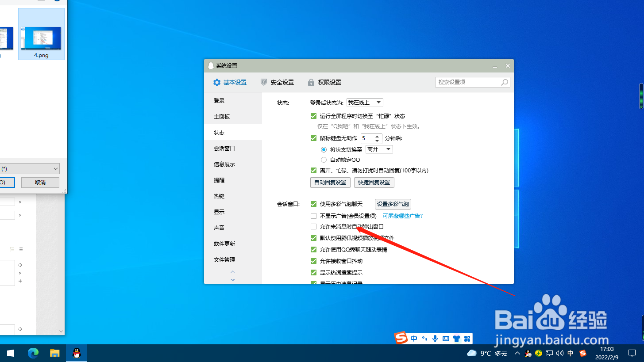
Task: Select 文件管理 in settings sidebar
Action: click(233, 260)
